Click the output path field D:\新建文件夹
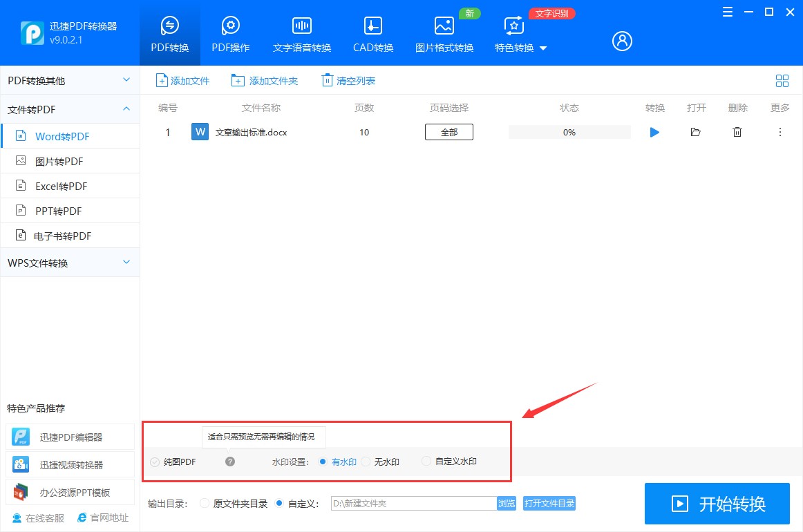The width and height of the screenshot is (803, 532). [x=414, y=503]
